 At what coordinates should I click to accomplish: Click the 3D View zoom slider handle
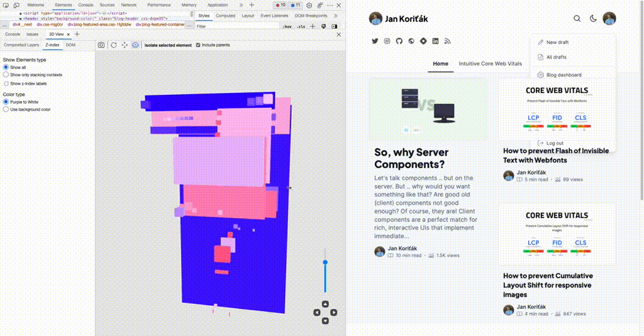[x=325, y=262]
